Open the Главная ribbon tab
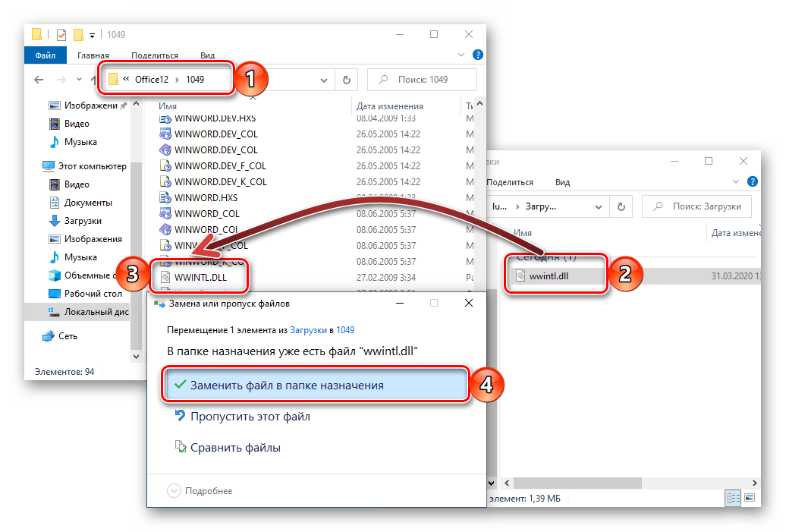 [93, 55]
